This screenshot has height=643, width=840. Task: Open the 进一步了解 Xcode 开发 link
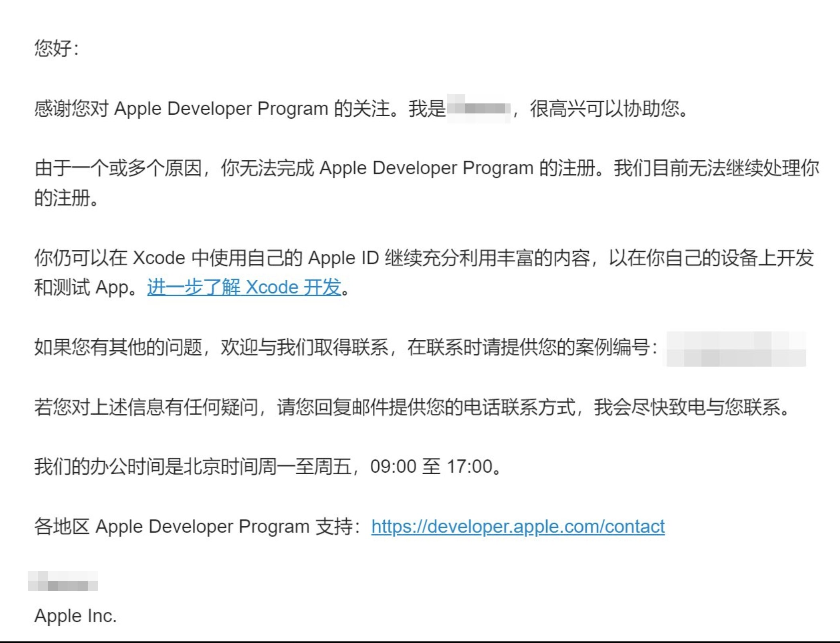[x=244, y=287]
